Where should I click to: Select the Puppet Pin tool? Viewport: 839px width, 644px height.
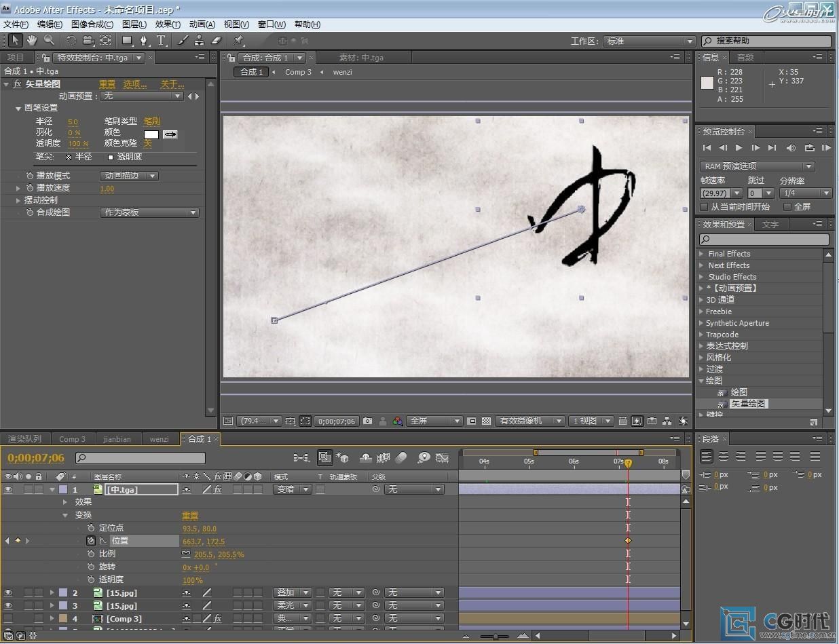tap(239, 41)
